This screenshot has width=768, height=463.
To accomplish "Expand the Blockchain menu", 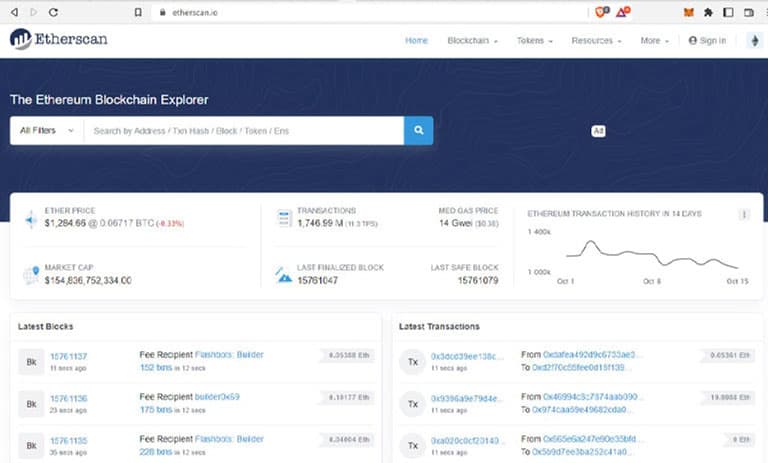I will click(472, 41).
